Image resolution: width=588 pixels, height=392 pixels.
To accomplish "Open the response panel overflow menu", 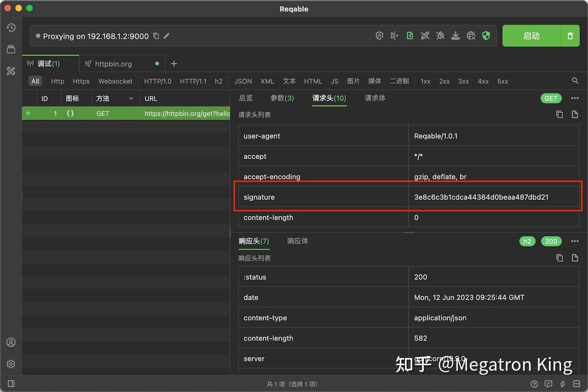I will point(574,241).
